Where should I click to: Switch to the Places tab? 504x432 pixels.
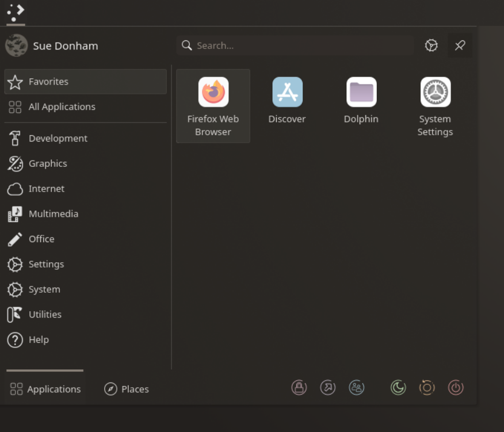pyautogui.click(x=127, y=389)
